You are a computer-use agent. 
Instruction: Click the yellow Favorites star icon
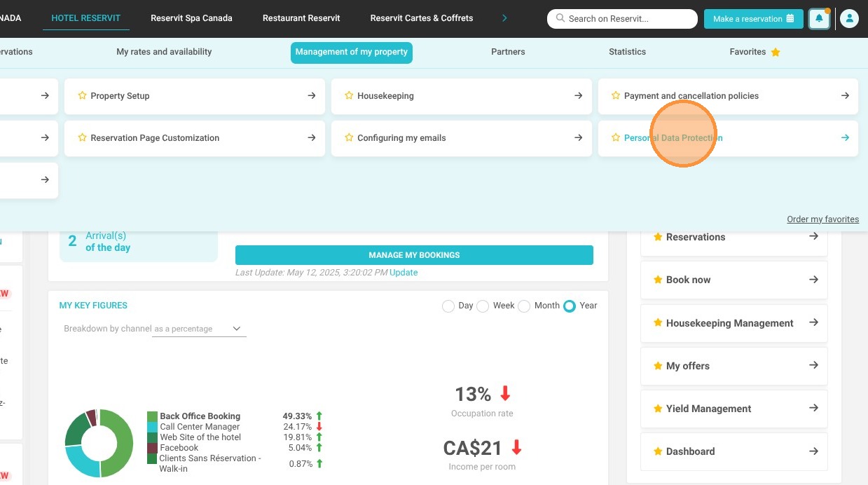776,52
